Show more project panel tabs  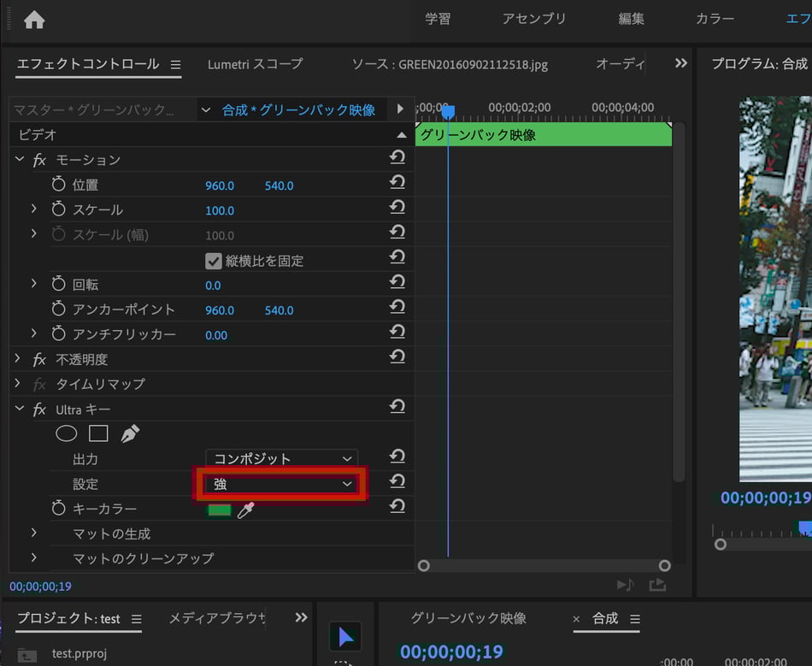302,617
